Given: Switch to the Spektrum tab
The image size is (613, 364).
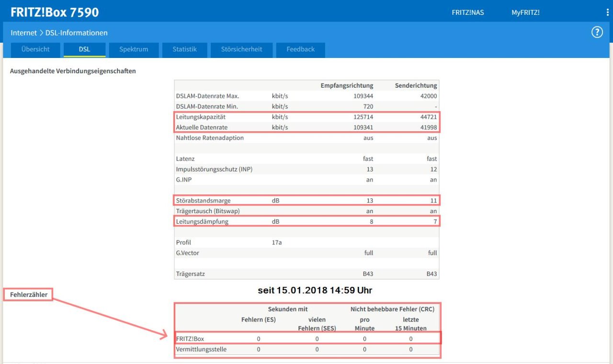Looking at the screenshot, I should (x=134, y=49).
